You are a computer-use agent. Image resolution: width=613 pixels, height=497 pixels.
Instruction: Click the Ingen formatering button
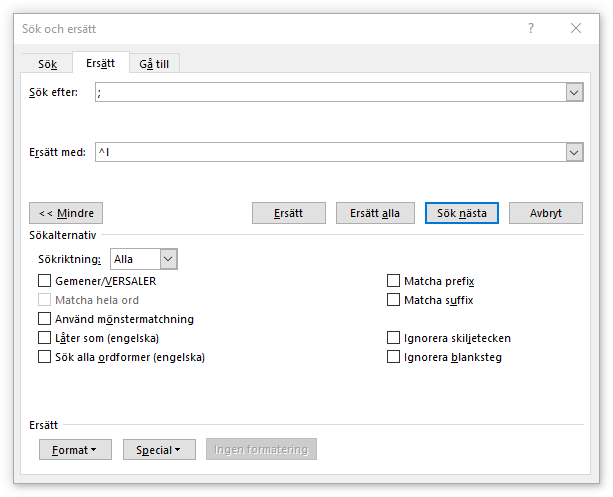click(261, 449)
